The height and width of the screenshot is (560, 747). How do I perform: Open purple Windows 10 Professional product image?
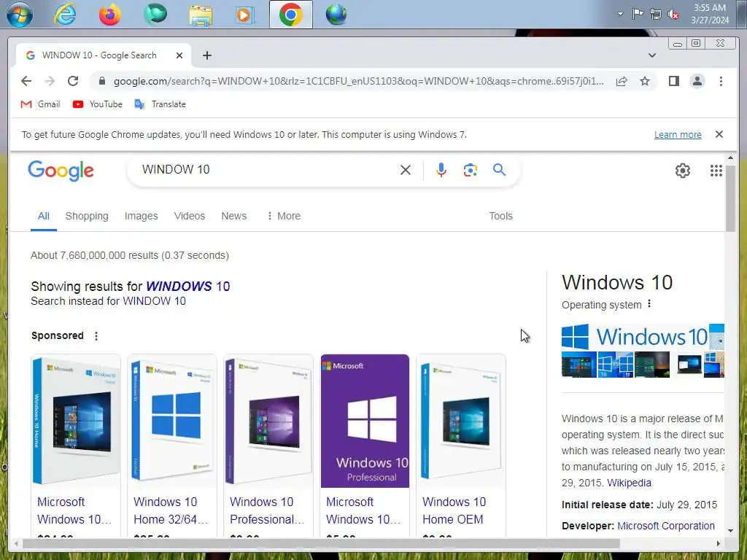pos(365,421)
